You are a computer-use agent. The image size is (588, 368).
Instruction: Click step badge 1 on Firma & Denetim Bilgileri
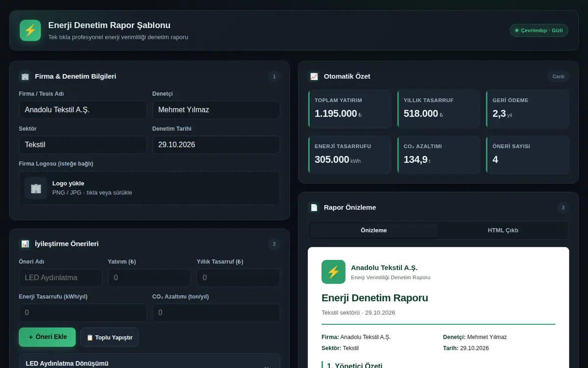coord(274,76)
